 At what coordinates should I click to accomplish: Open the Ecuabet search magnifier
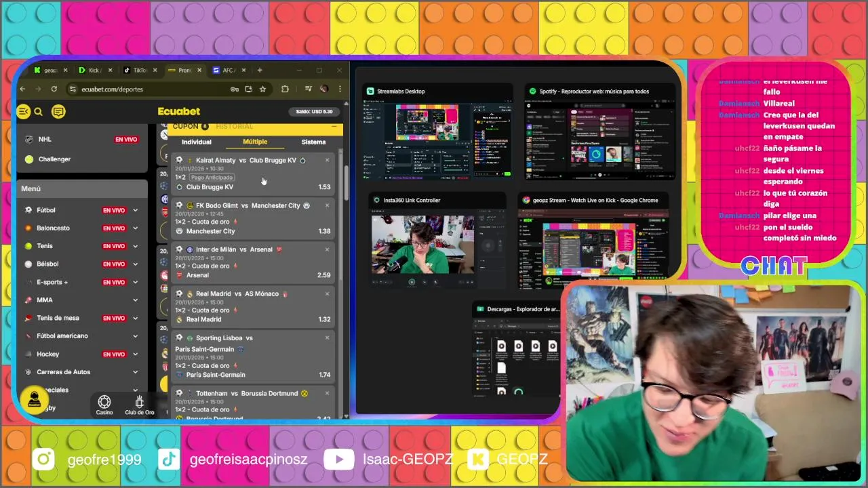click(39, 112)
